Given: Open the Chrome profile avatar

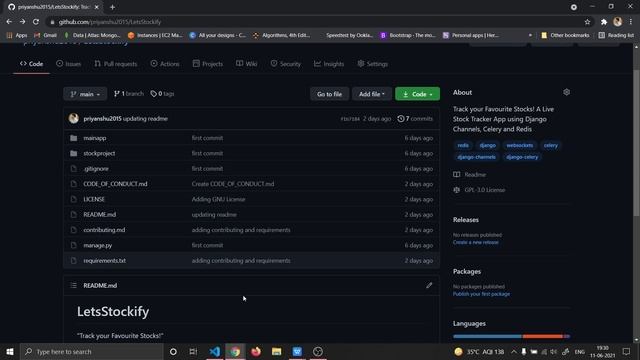Looking at the screenshot, I should (x=618, y=22).
